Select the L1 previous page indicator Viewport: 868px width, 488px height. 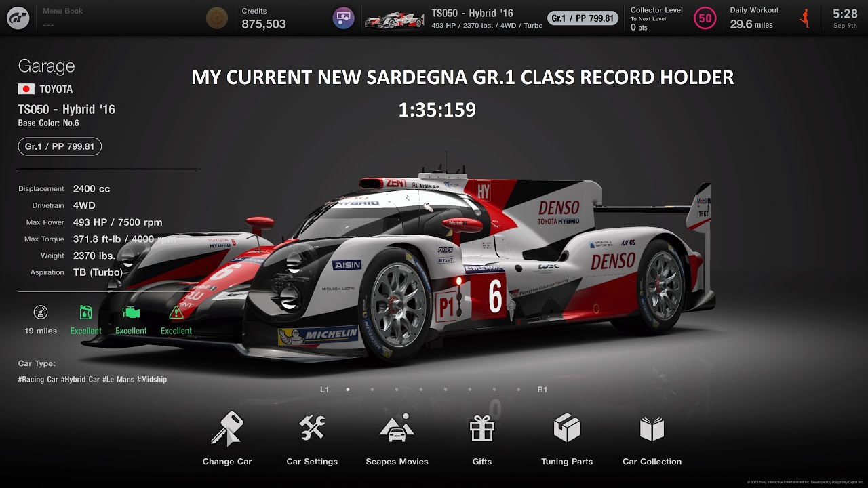click(324, 390)
